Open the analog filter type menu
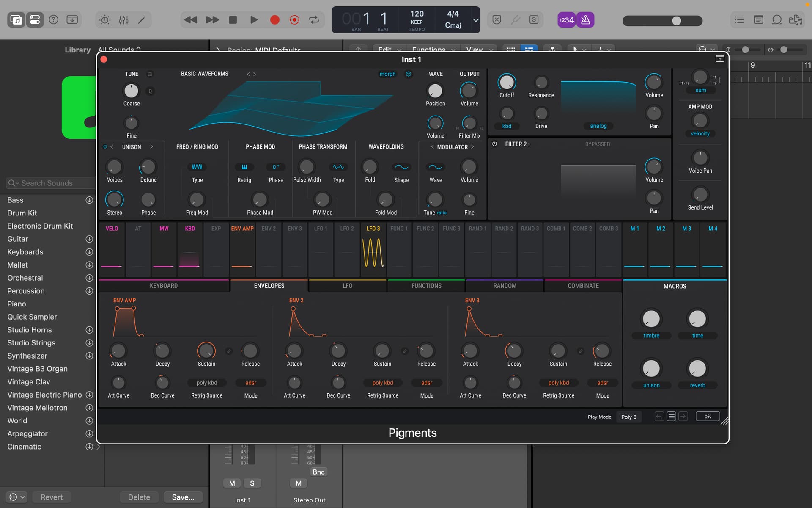This screenshot has width=812, height=508. tap(598, 126)
